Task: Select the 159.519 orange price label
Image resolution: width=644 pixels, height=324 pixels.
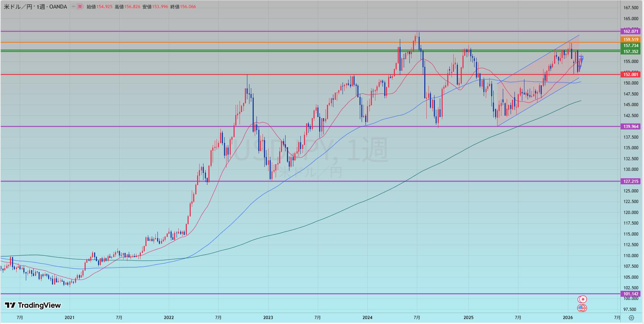Action: (x=631, y=40)
